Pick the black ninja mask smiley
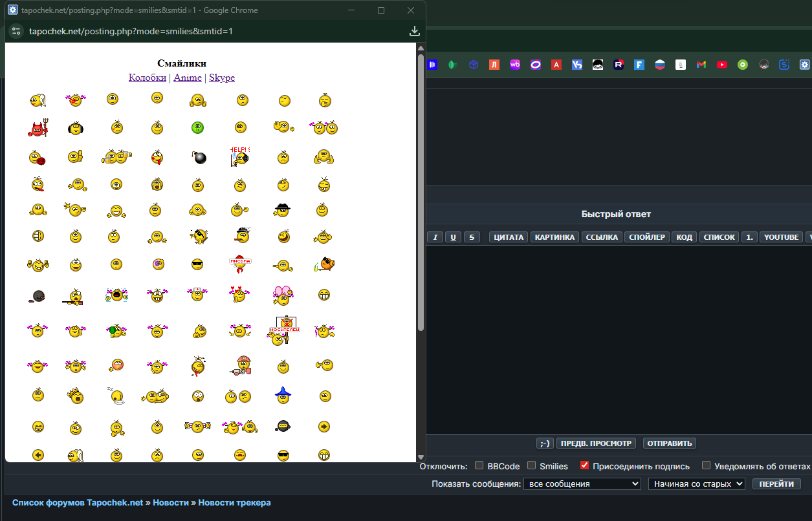This screenshot has height=521, width=812. (x=281, y=426)
